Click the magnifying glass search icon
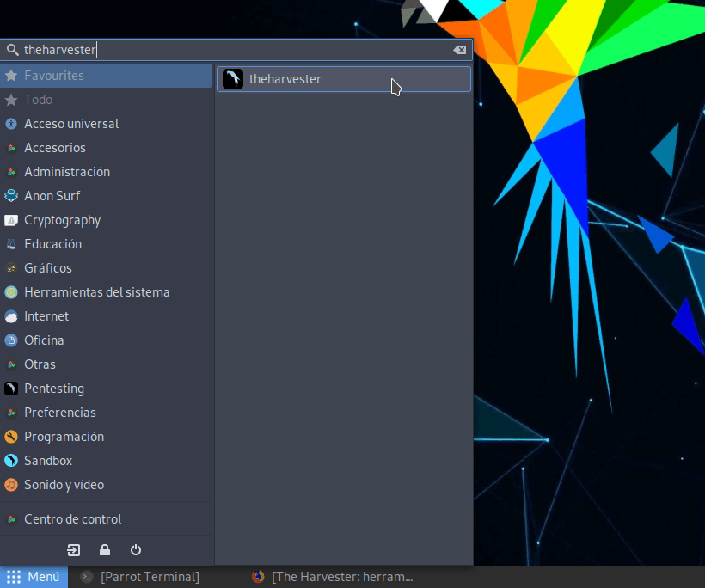 click(x=12, y=49)
